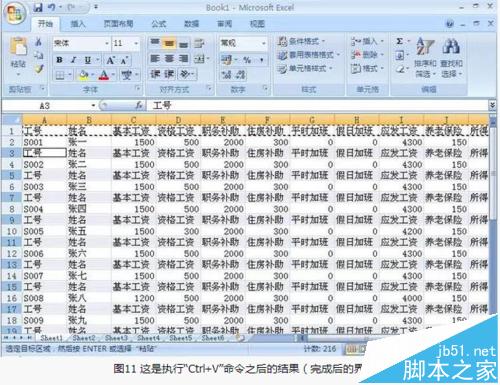This screenshot has height=385, width=500.
Task: Select the Sheet2 worksheet tab
Action: pos(84,338)
